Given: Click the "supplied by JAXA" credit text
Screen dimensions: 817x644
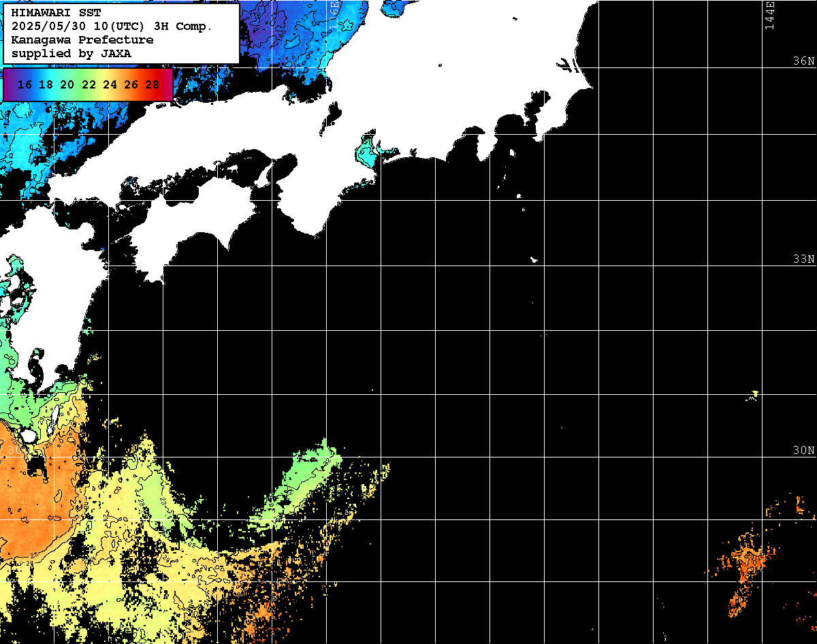Looking at the screenshot, I should (x=71, y=53).
